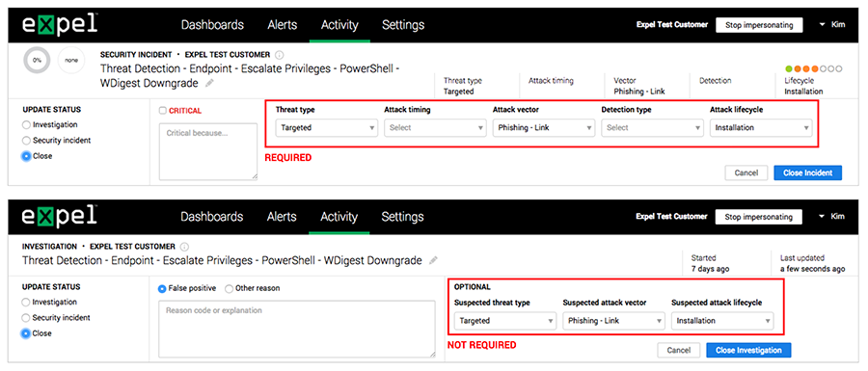Viewport: 868px width, 371px height.
Task: Click the lifecycle stage dots indicator
Action: pos(813,69)
